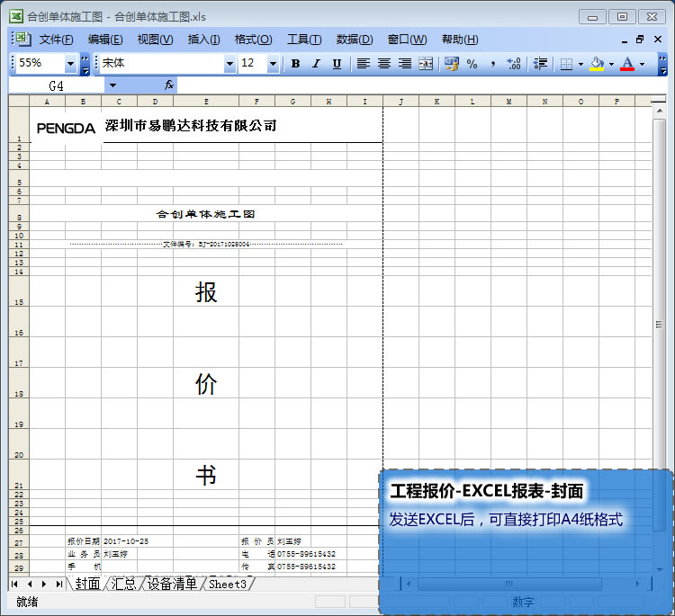The height and width of the screenshot is (616, 675).
Task: Open 帮助(H) menu
Action: tap(460, 40)
